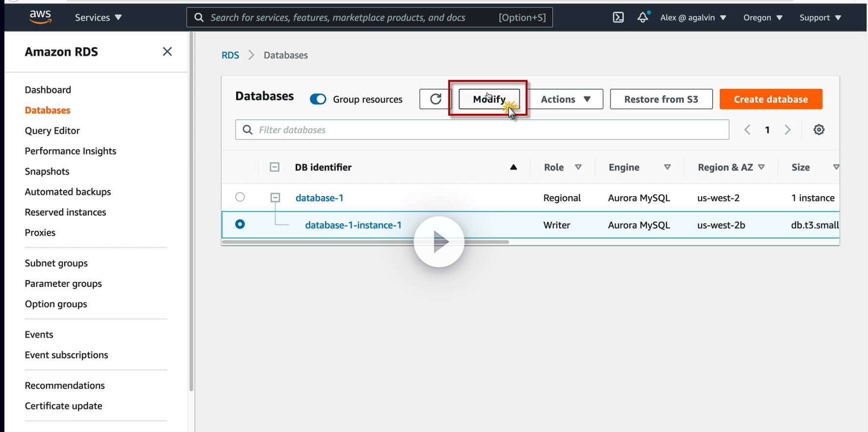The image size is (868, 432).
Task: Click the Role column header
Action: pos(554,167)
